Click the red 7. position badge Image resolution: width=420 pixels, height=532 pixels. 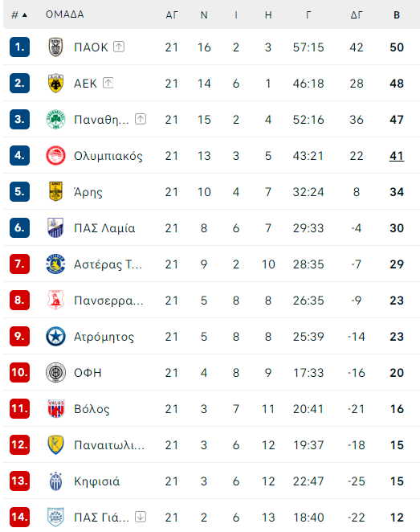point(19,264)
